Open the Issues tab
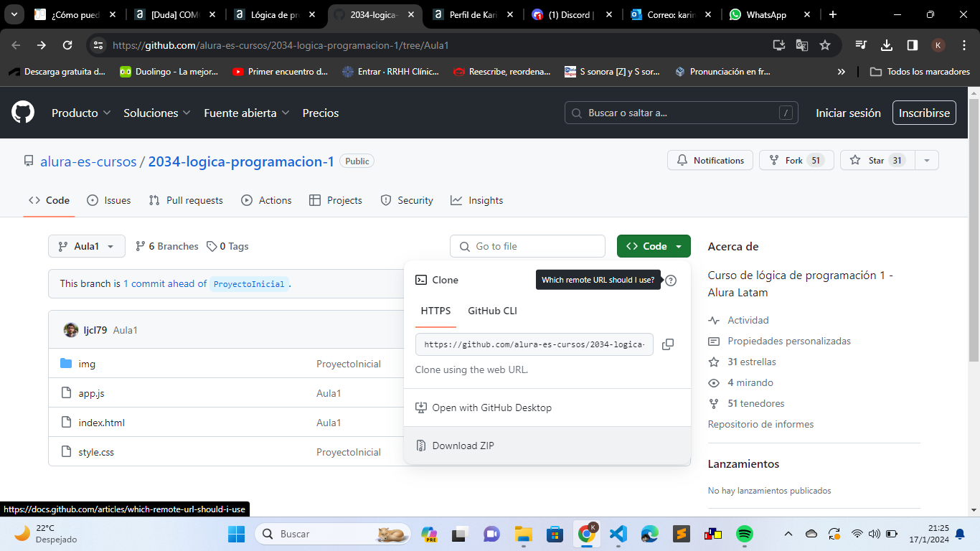Image resolution: width=980 pixels, height=551 pixels. coord(109,200)
